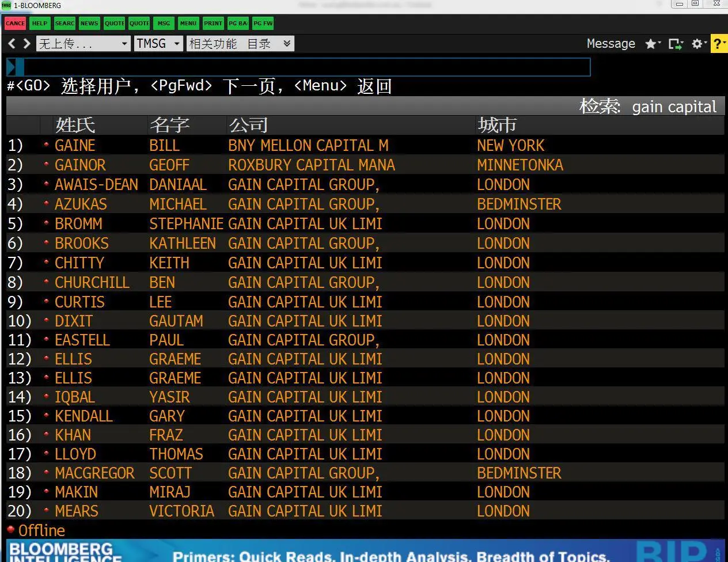Select user CURTIS LEE

point(365,302)
